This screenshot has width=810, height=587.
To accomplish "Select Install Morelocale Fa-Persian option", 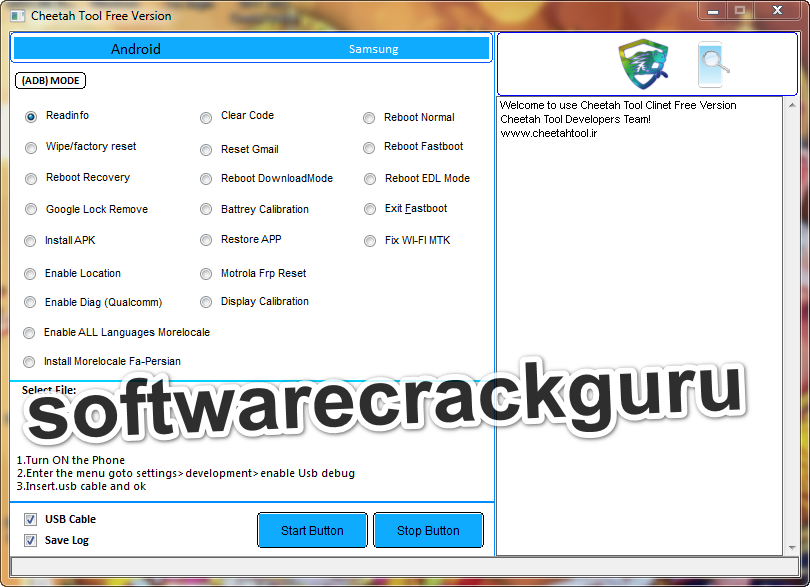I will coord(29,362).
